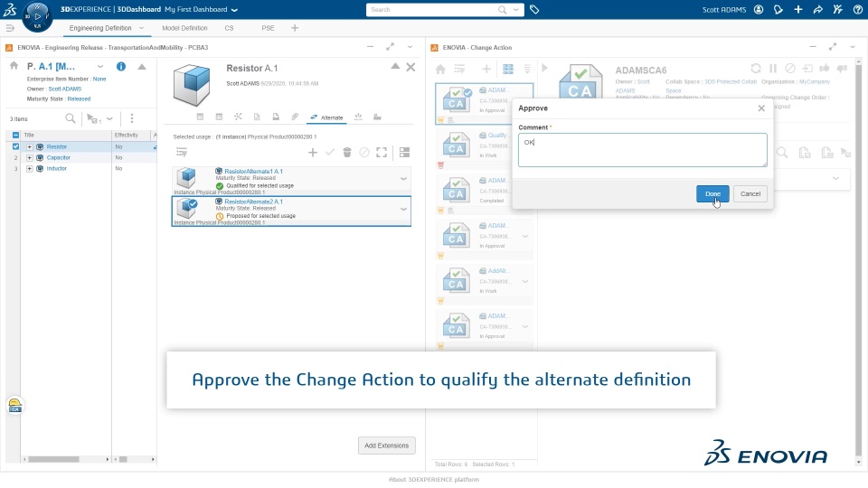Add a new dashboard tab with the plus
The height and width of the screenshot is (488, 868).
[x=295, y=28]
